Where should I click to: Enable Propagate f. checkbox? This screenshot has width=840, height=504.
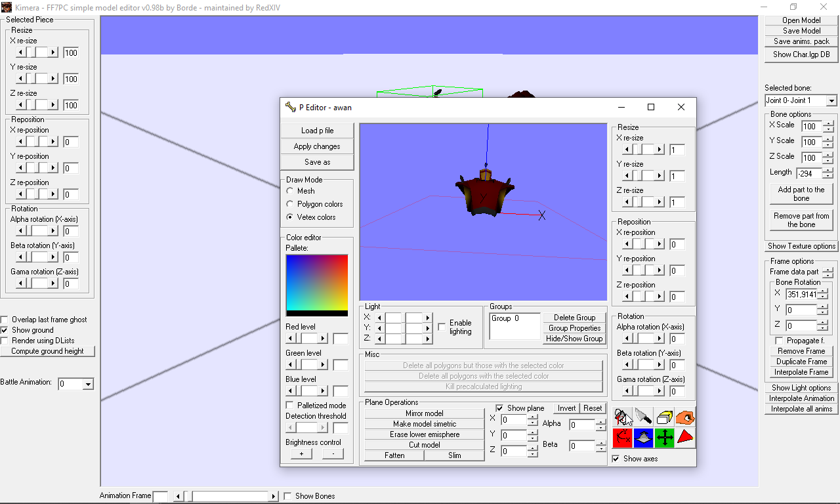779,341
